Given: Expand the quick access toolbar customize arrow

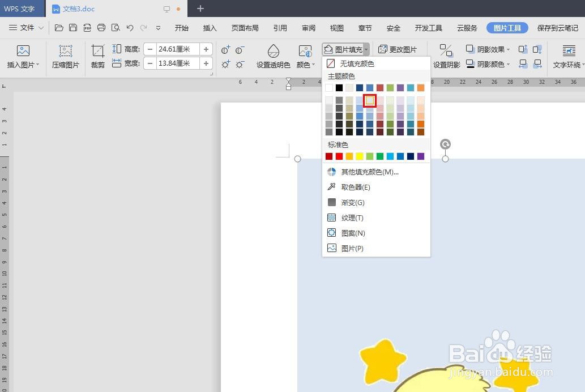Looking at the screenshot, I should pyautogui.click(x=158, y=28).
